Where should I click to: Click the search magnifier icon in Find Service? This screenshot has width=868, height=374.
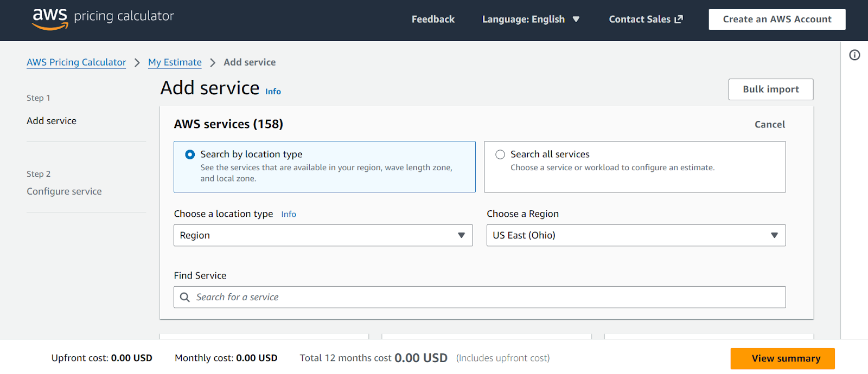185,297
